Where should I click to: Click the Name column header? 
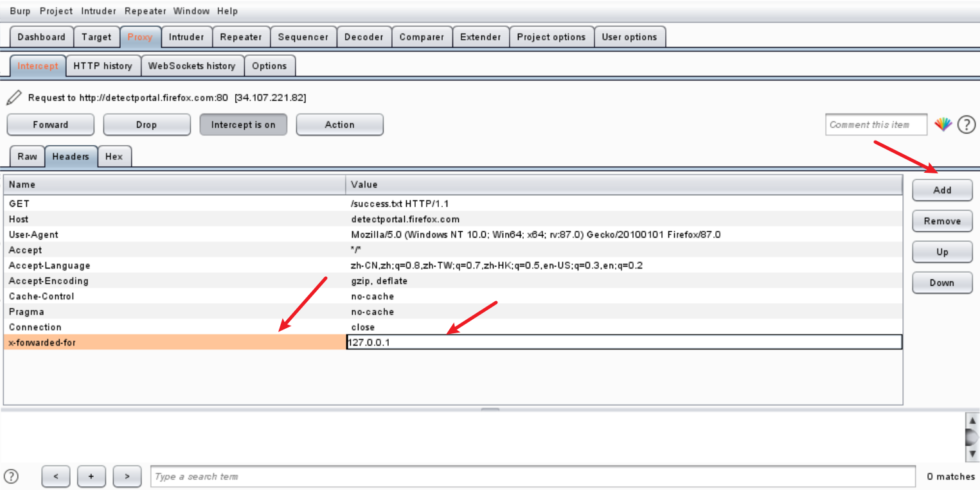click(174, 184)
